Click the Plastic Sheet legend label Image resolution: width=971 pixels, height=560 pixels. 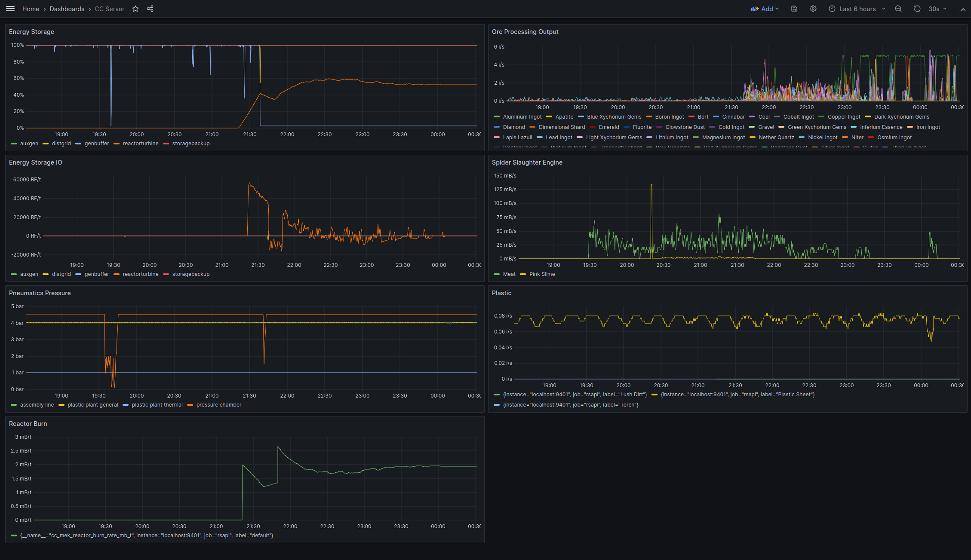point(737,395)
